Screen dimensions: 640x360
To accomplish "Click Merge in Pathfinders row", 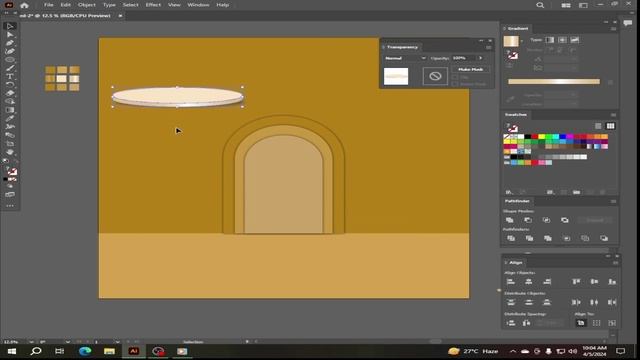I will pyautogui.click(x=548, y=238).
